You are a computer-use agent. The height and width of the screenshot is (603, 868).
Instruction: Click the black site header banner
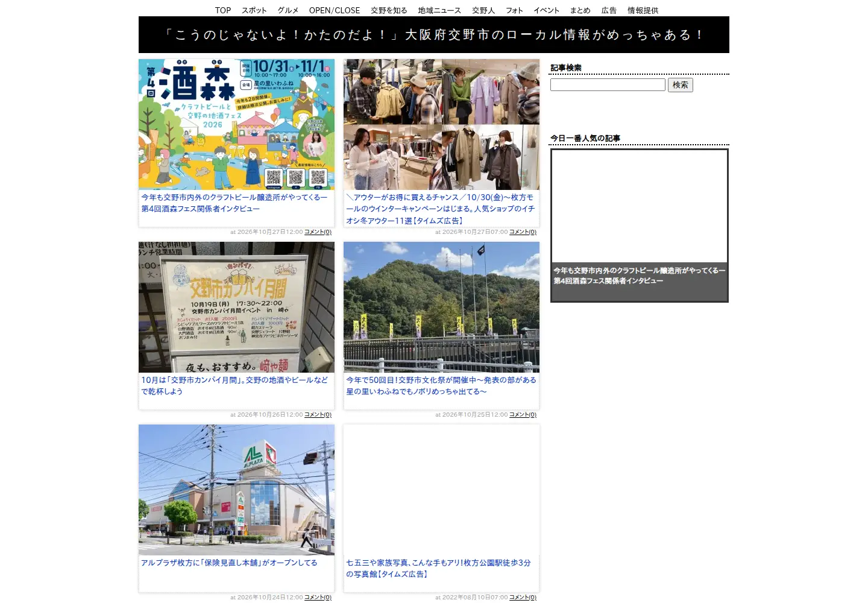click(x=434, y=35)
